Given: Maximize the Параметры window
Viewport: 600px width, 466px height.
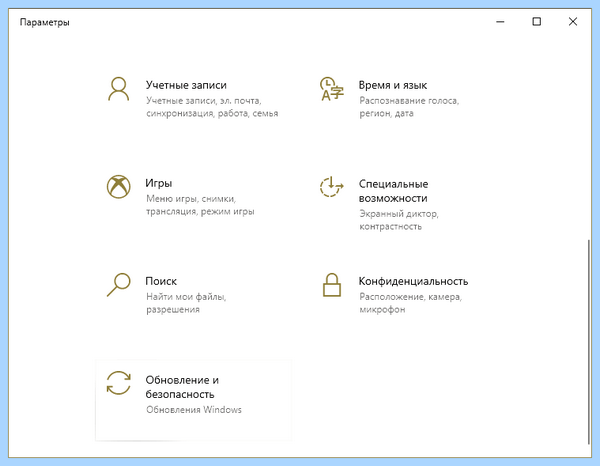Looking at the screenshot, I should pos(536,22).
